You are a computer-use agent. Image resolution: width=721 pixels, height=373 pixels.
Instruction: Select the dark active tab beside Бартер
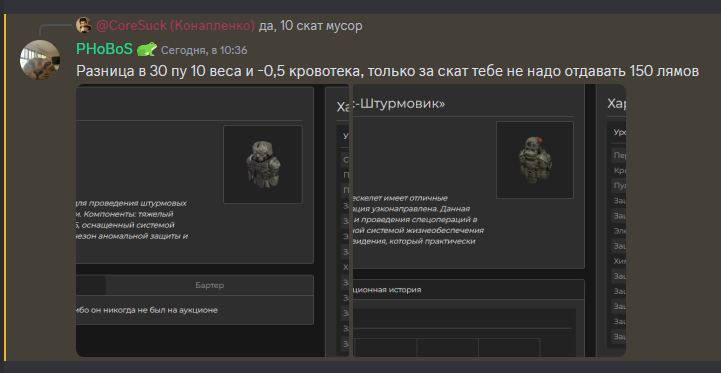91,285
